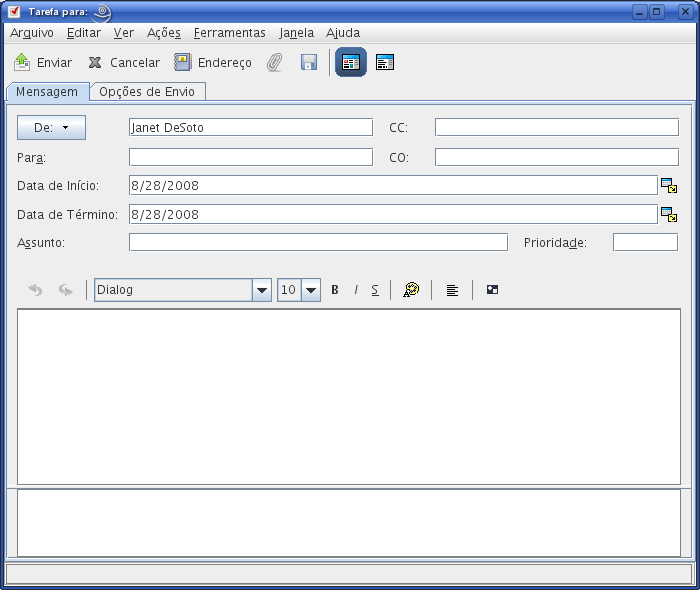The width and height of the screenshot is (700, 590).
Task: Redo edit in editor toolbar
Action: (66, 290)
